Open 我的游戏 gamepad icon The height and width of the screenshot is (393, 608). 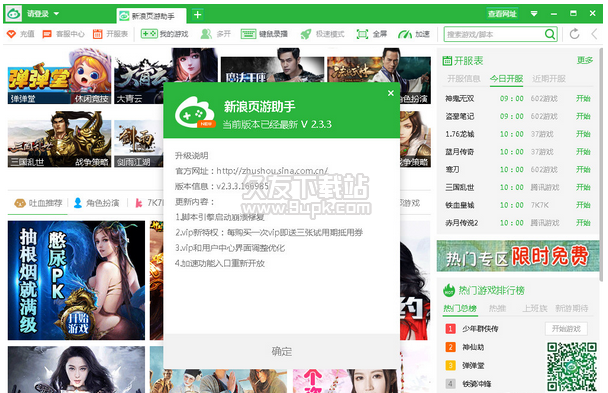tap(149, 34)
